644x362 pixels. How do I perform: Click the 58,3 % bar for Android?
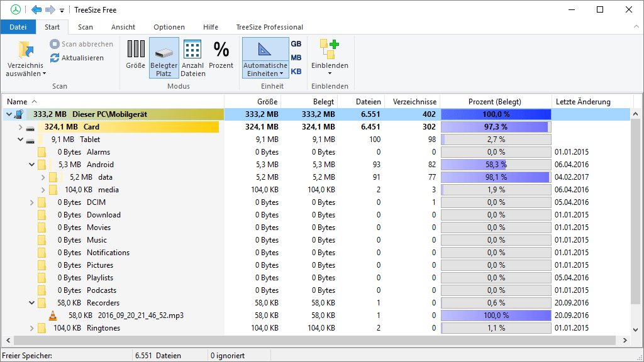pyautogui.click(x=496, y=165)
